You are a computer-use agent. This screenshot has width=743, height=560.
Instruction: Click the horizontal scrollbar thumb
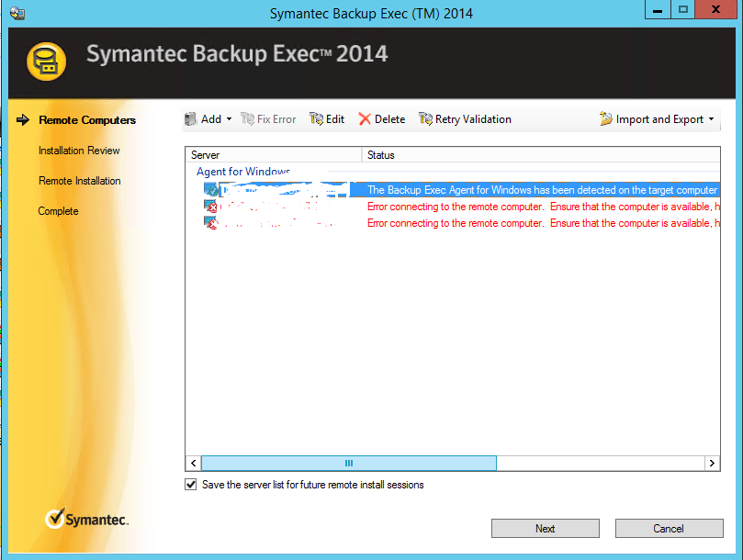pyautogui.click(x=349, y=463)
